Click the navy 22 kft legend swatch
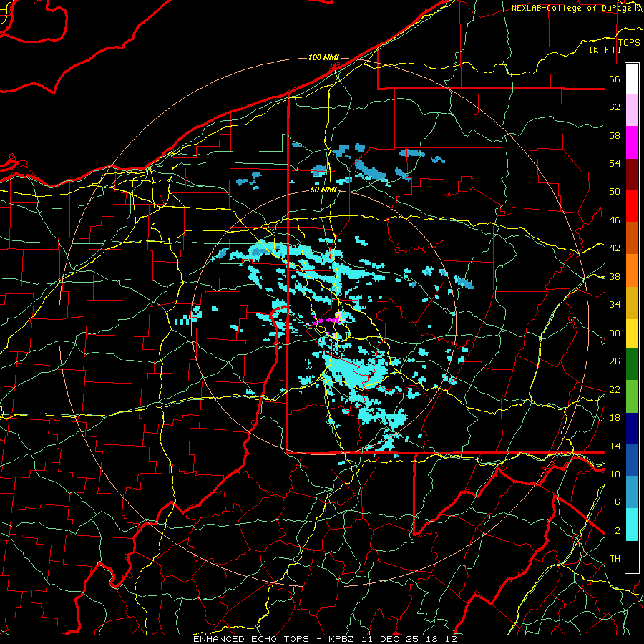The width and height of the screenshot is (644, 644). click(632, 429)
